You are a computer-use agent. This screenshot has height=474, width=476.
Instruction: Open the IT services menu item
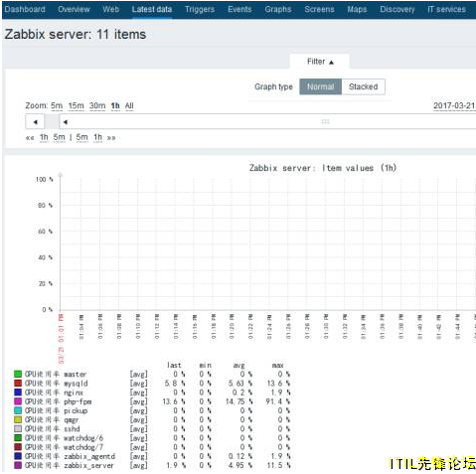point(446,9)
